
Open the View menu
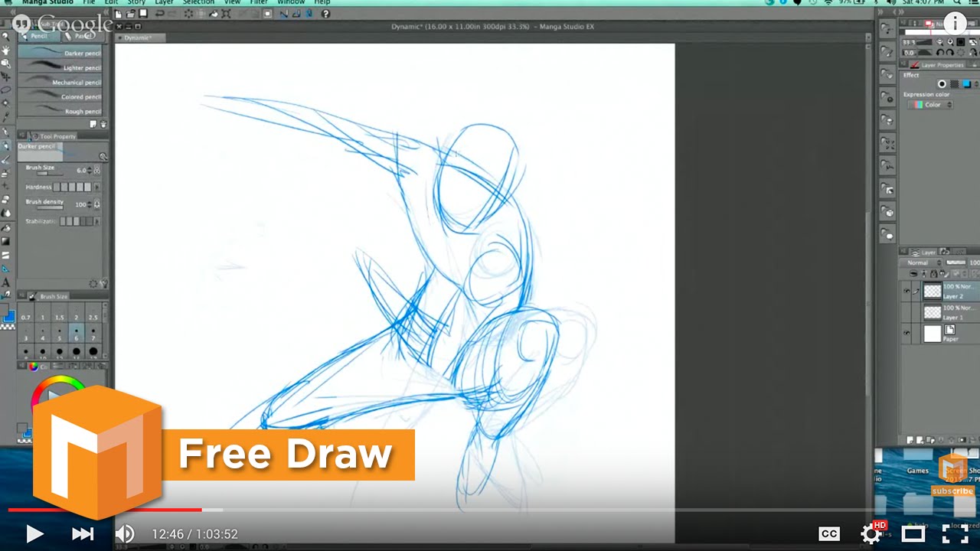(232, 2)
